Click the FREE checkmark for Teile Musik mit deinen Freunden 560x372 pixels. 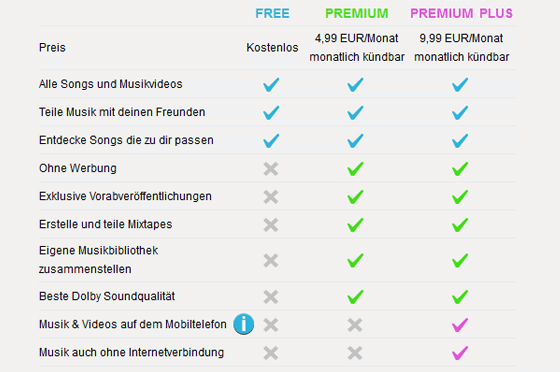tap(271, 113)
